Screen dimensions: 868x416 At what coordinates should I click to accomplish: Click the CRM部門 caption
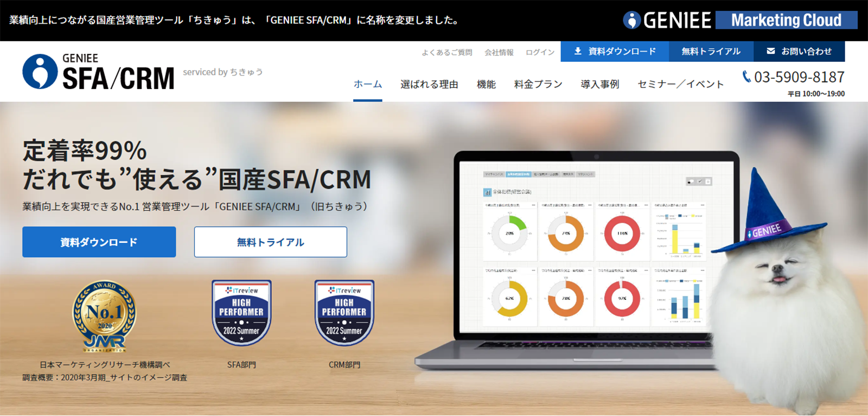tap(344, 364)
